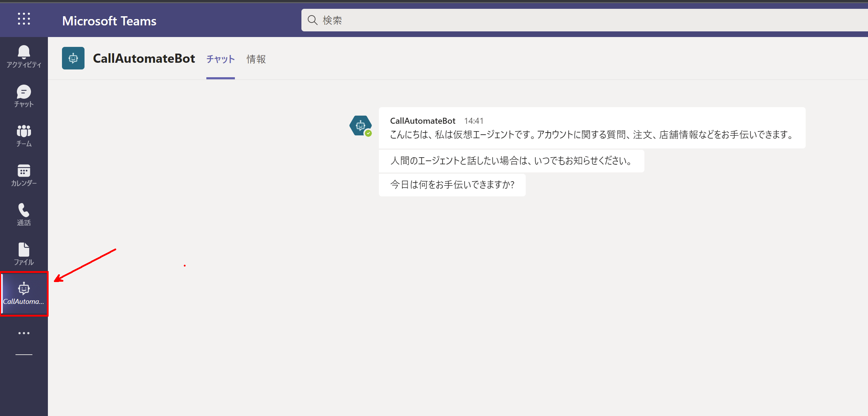This screenshot has height=416, width=868.
Task: Click the CallAutomateBot title text
Action: [144, 58]
